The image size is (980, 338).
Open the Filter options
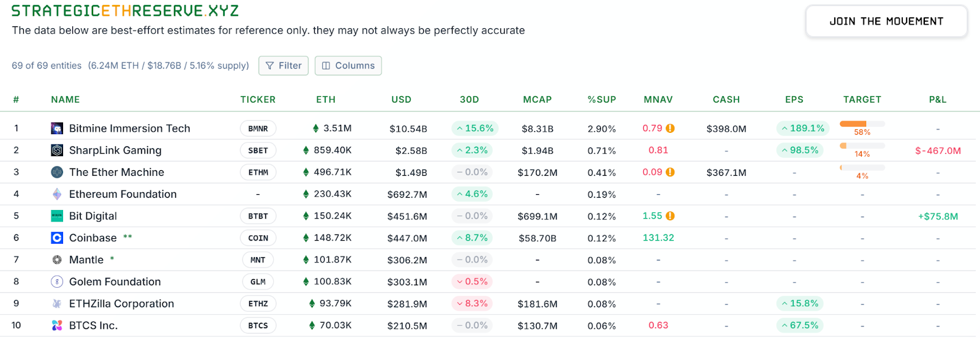pos(284,66)
